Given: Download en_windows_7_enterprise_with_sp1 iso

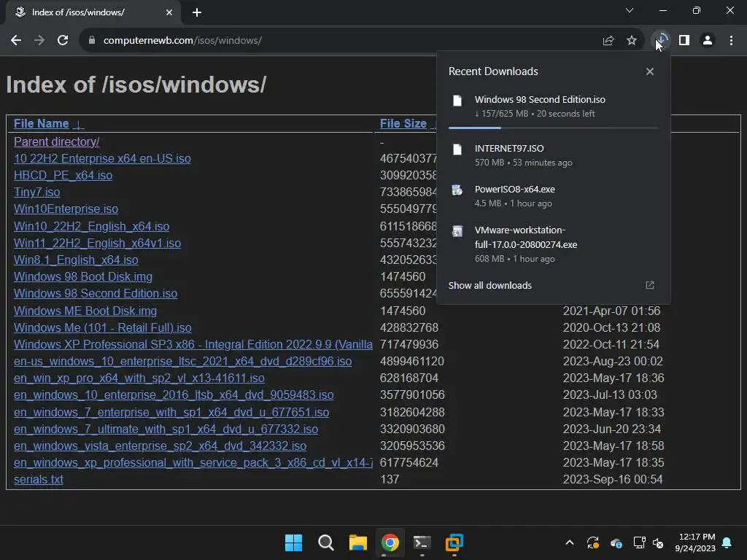Looking at the screenshot, I should point(171,413).
